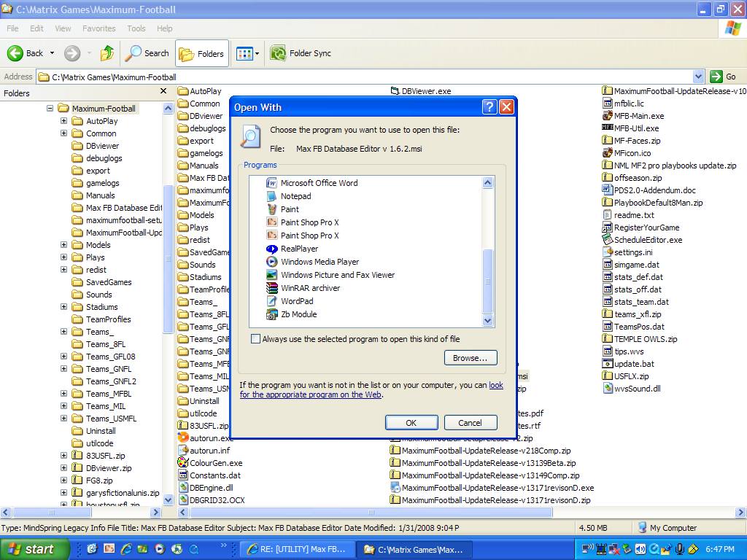Viewport: 747px width, 560px height.
Task: Select update.bat file
Action: pos(628,364)
